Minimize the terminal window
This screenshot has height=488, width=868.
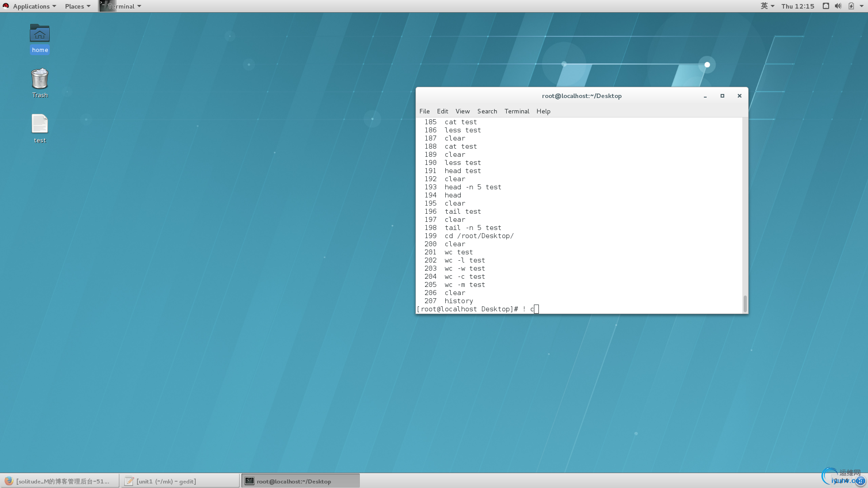tap(705, 96)
